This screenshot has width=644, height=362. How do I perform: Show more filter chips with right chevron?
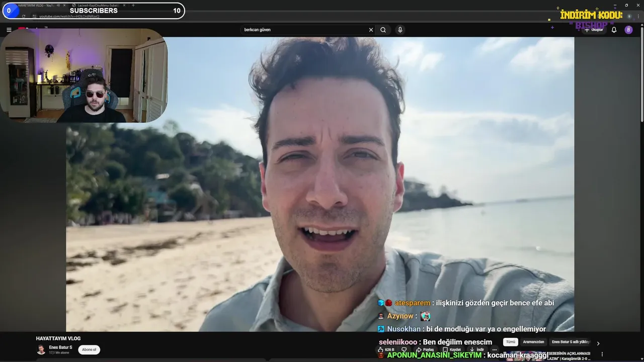(x=598, y=343)
